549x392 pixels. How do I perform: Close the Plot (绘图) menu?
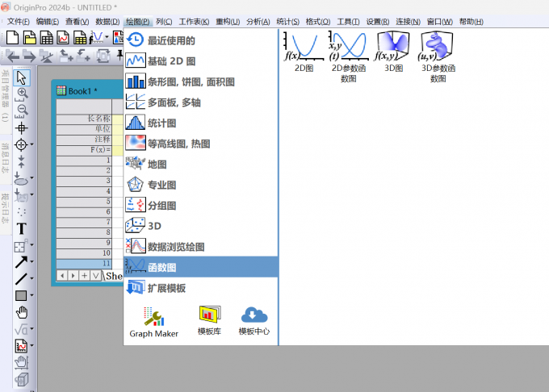(137, 22)
